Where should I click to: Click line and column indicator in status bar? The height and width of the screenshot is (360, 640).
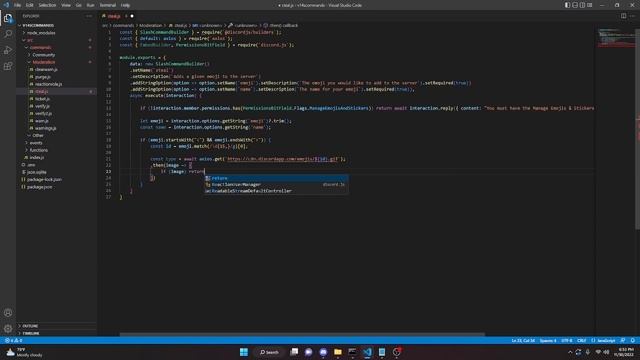click(x=523, y=340)
